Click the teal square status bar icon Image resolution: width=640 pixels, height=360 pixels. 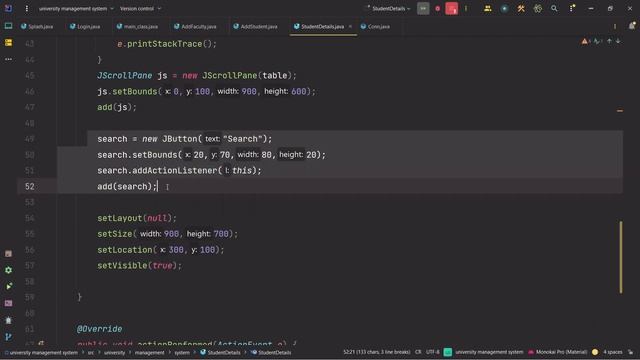(x=448, y=352)
